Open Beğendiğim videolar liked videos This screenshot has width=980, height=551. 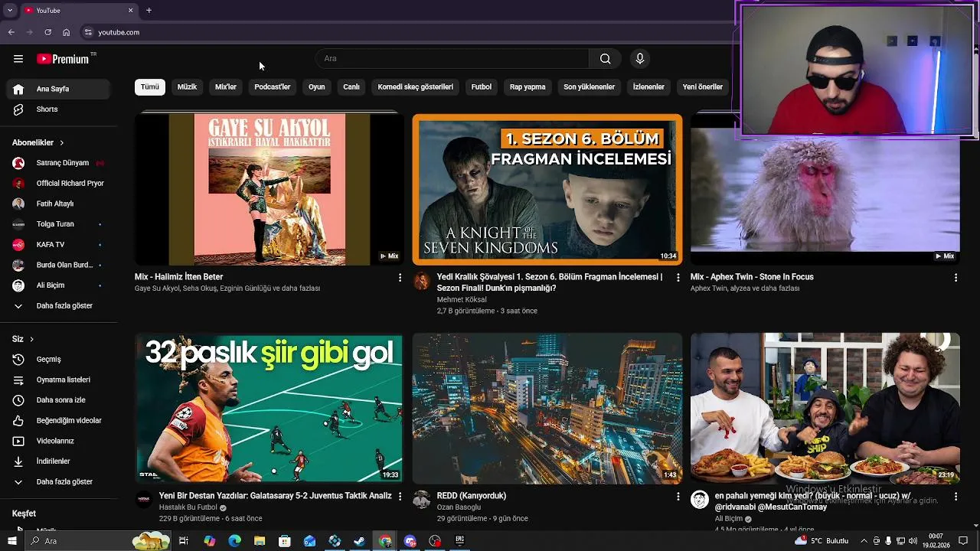click(x=58, y=420)
